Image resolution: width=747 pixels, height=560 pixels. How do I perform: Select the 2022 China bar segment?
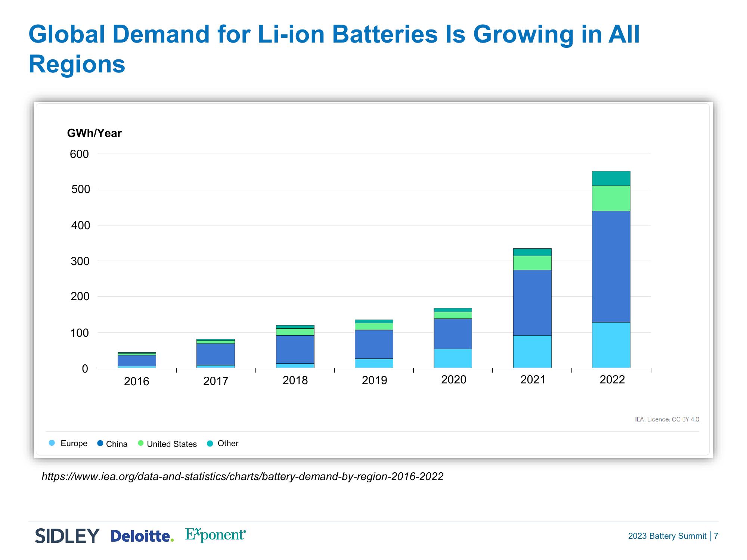click(x=611, y=267)
